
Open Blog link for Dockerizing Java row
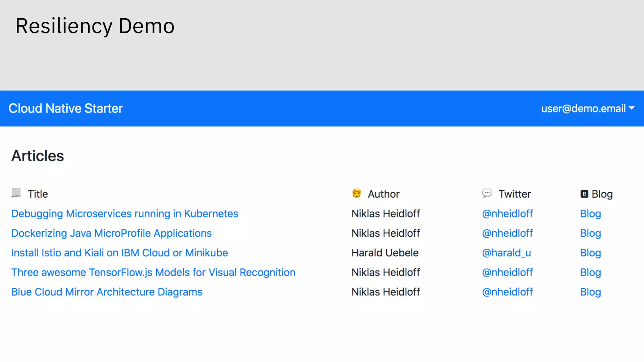(x=590, y=233)
